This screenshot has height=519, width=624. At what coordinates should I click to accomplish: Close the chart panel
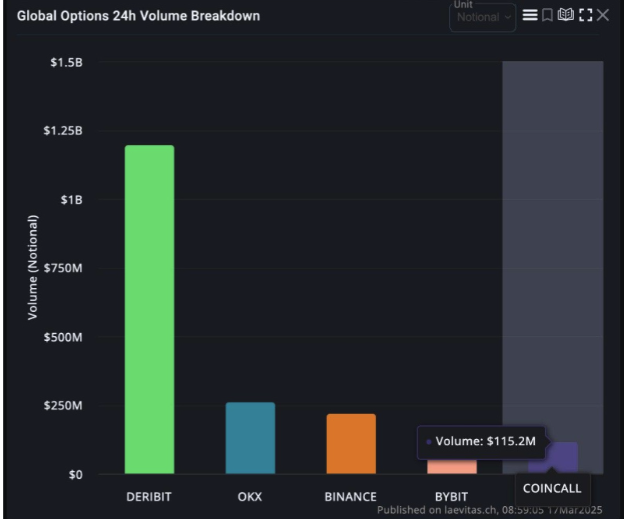(x=603, y=15)
